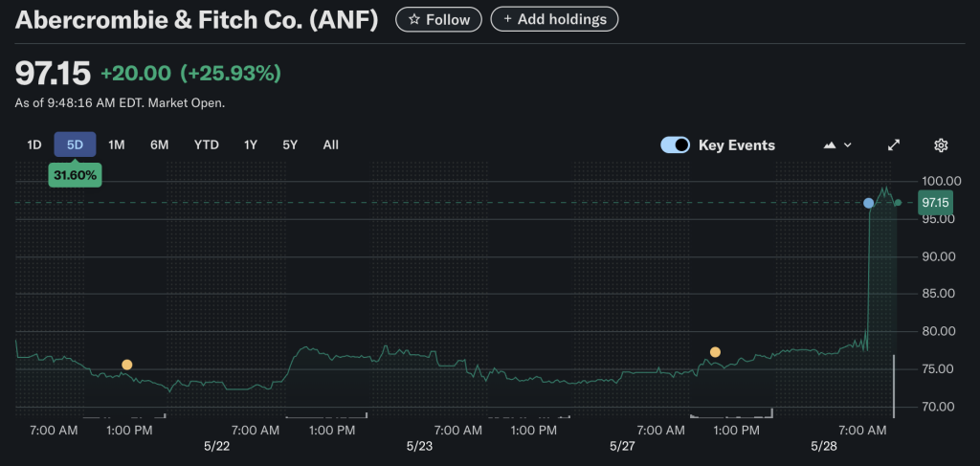Select the 1D time range
This screenshot has height=466, width=980.
click(x=33, y=144)
